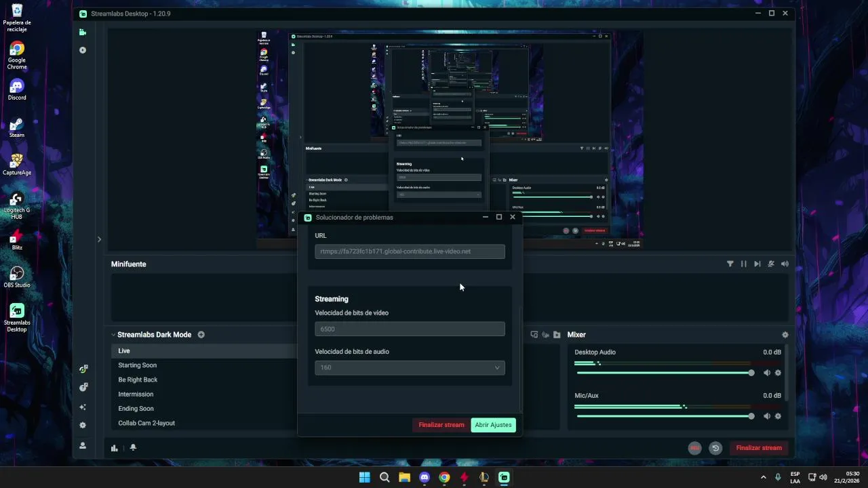Screen dimensions: 868x488
Task: Click the add folder icon beside Mixer
Action: coord(557,335)
